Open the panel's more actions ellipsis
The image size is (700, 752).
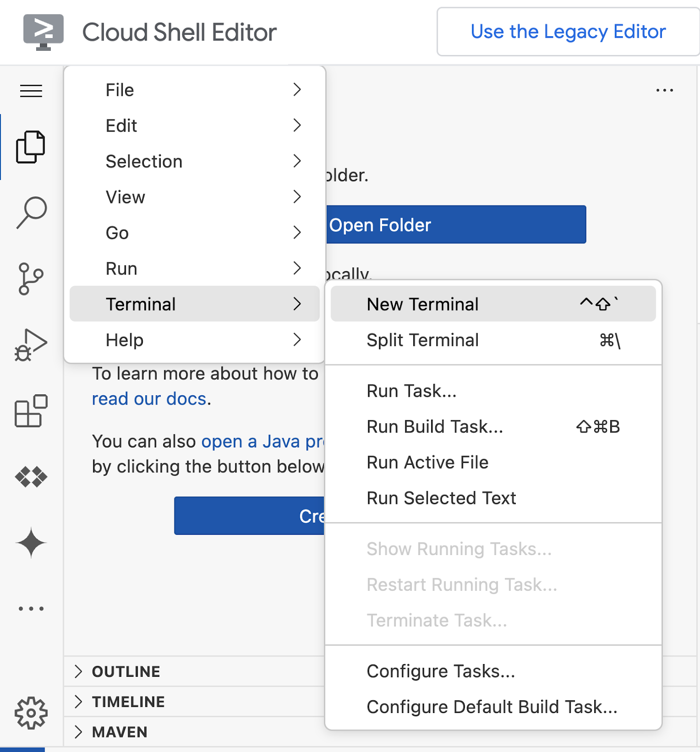(664, 90)
